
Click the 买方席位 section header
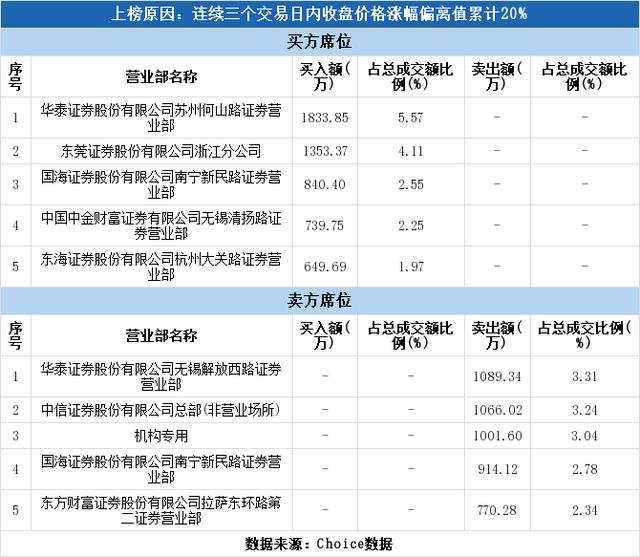(319, 42)
